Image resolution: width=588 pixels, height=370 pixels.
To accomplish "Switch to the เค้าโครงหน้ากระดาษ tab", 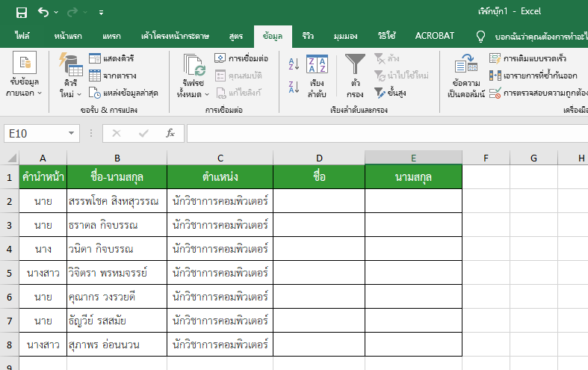I will point(175,36).
